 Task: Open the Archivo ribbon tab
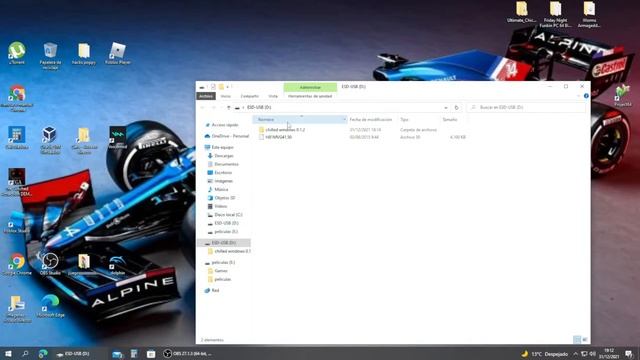(206, 96)
